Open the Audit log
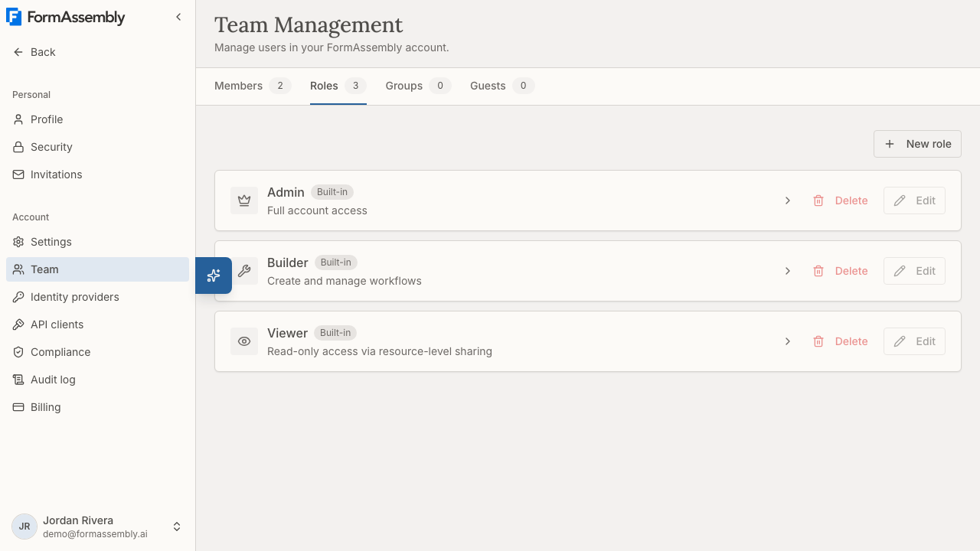 [x=97, y=380]
